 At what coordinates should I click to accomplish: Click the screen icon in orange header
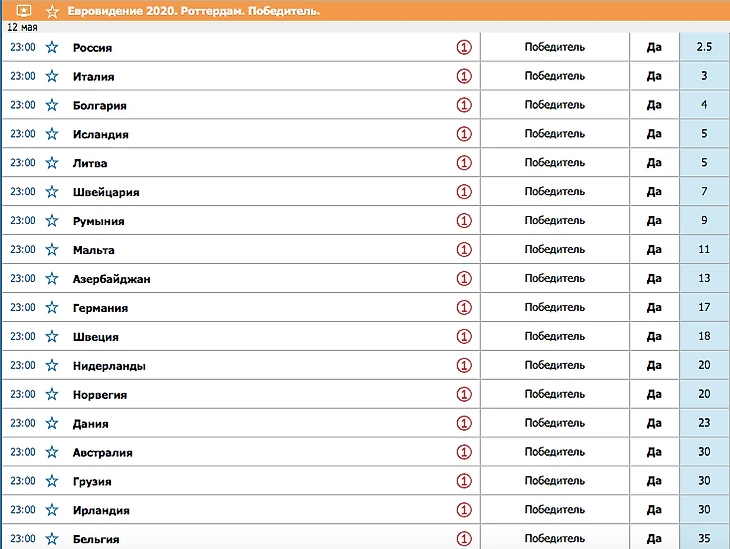coord(24,10)
